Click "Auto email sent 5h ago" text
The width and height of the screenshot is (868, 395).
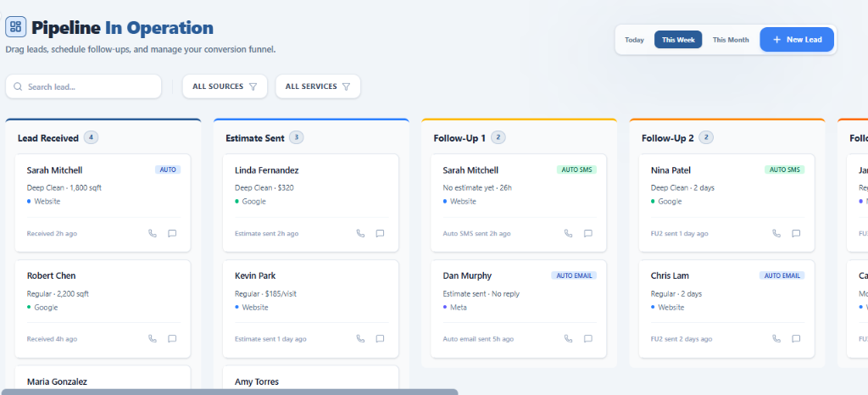478,339
